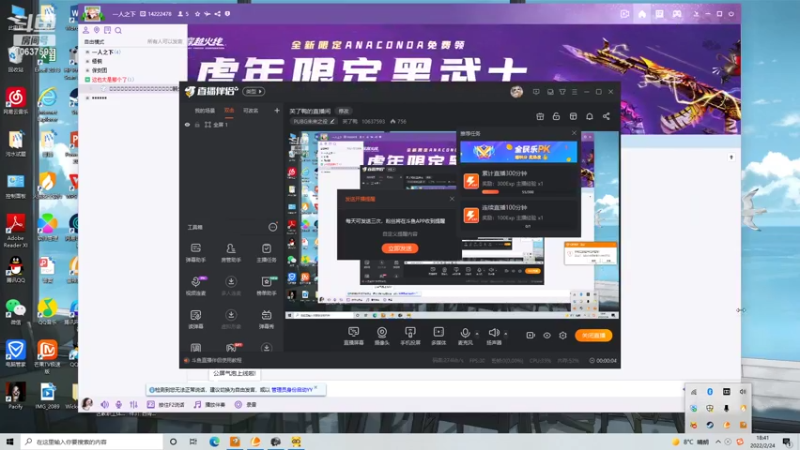Click the favorite star in YY title bar
The height and width of the screenshot is (450, 800).
[x=197, y=14]
